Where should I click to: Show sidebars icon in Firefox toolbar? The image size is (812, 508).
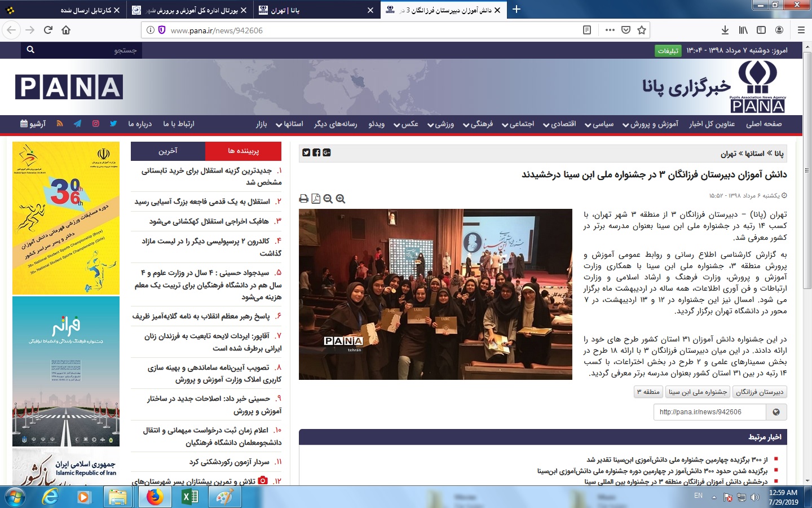(x=761, y=30)
